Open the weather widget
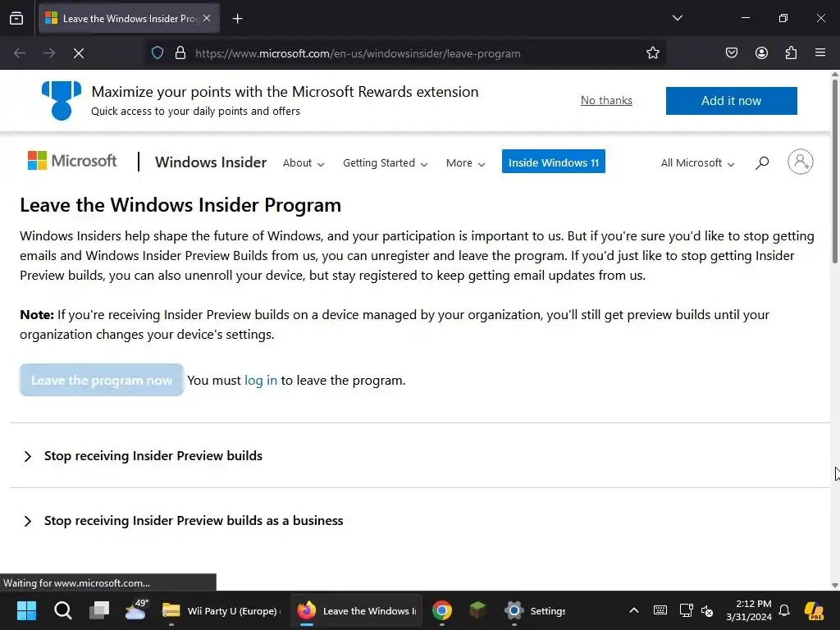This screenshot has width=840, height=630. [136, 609]
